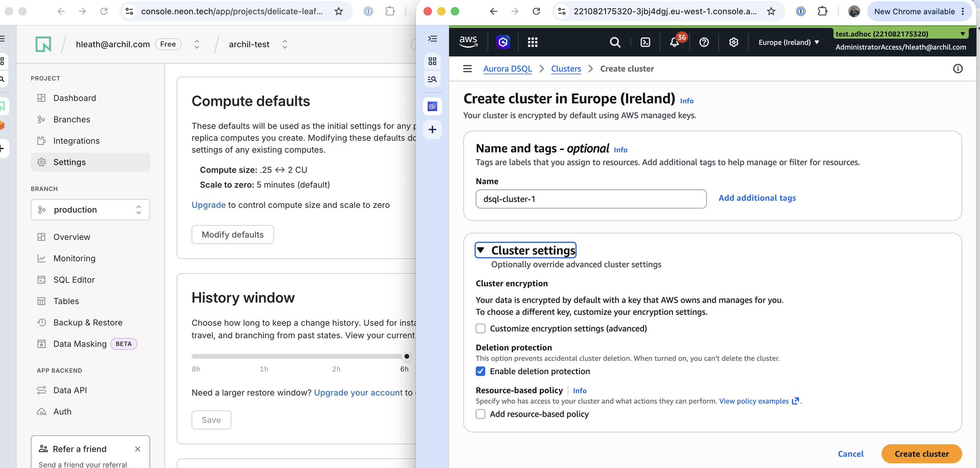Uncheck Enable deletion protection

pyautogui.click(x=480, y=371)
